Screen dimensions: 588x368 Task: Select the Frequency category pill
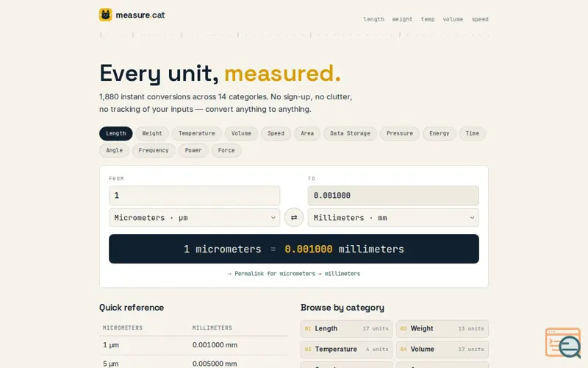point(154,150)
